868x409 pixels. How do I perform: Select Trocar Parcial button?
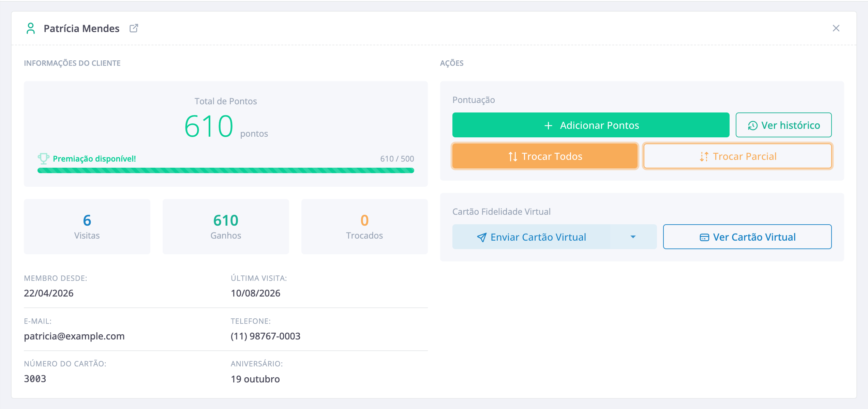[737, 156]
